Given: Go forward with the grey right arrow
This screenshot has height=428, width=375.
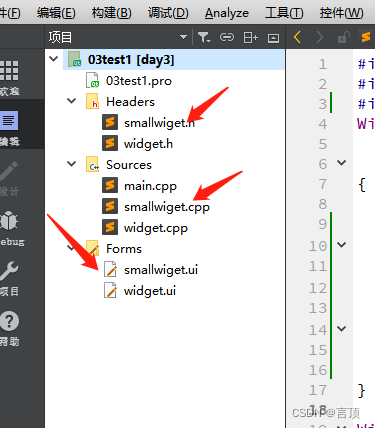Looking at the screenshot, I should 319,37.
